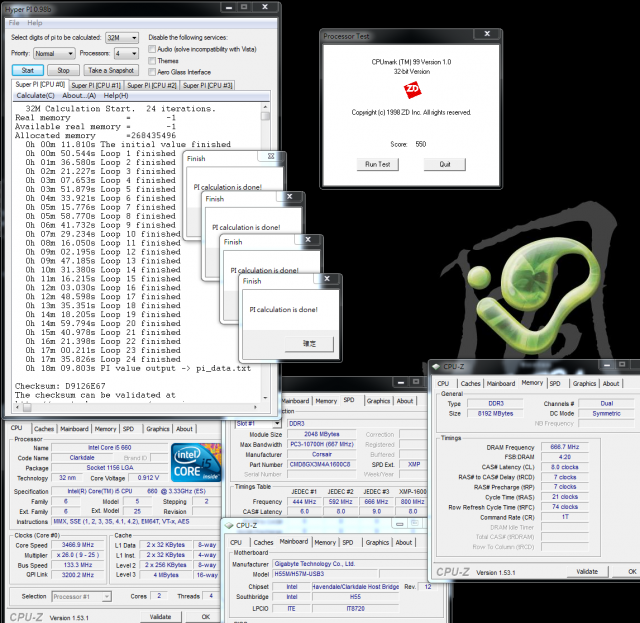
Task: Click the ZD logo in Processor Test
Action: (412, 89)
